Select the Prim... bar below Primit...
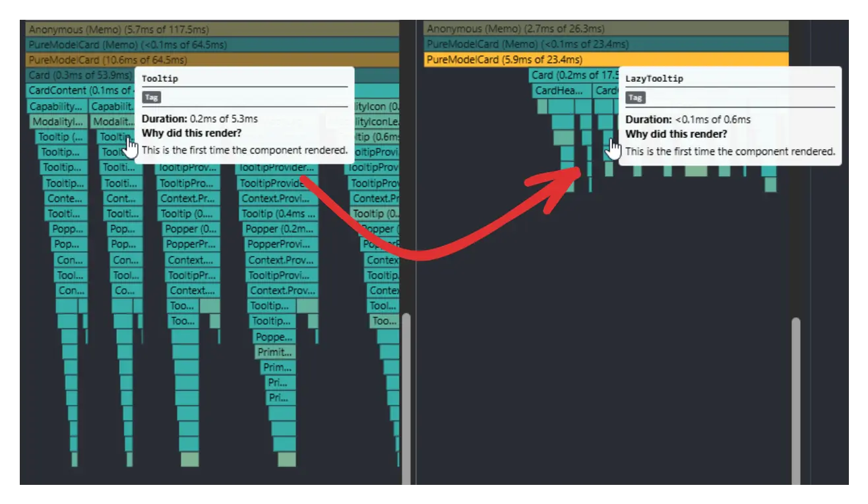 pyautogui.click(x=278, y=367)
